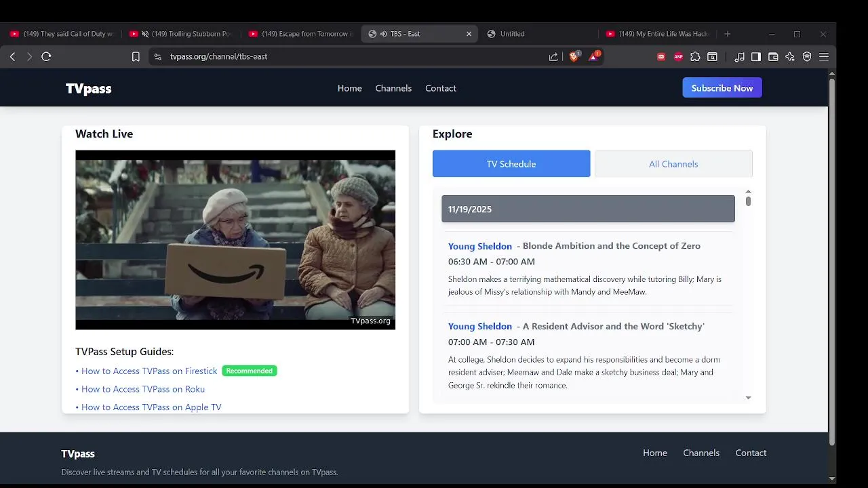Image resolution: width=868 pixels, height=488 pixels.
Task: Open Brave Rewards triangle icon
Action: 593,56
